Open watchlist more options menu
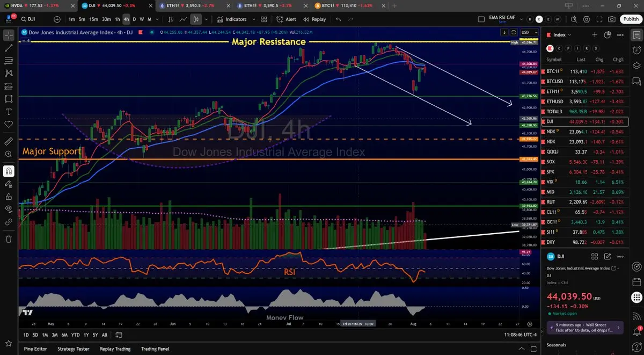Image resolution: width=644 pixels, height=355 pixels. (620, 35)
